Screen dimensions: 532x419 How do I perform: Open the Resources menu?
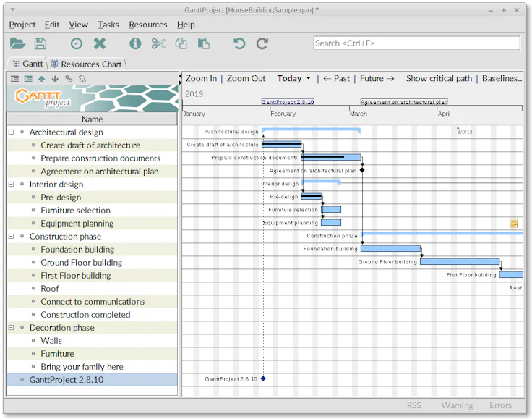pyautogui.click(x=148, y=25)
